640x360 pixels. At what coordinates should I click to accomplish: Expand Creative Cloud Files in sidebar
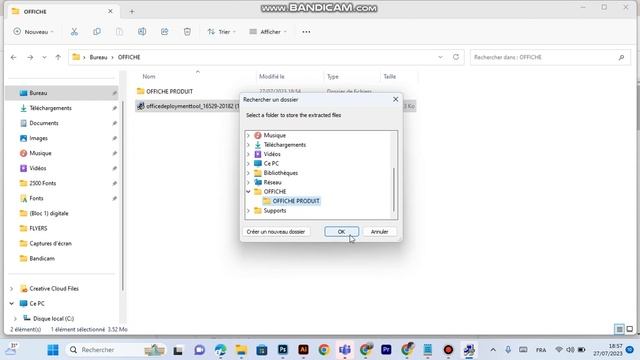point(11,289)
